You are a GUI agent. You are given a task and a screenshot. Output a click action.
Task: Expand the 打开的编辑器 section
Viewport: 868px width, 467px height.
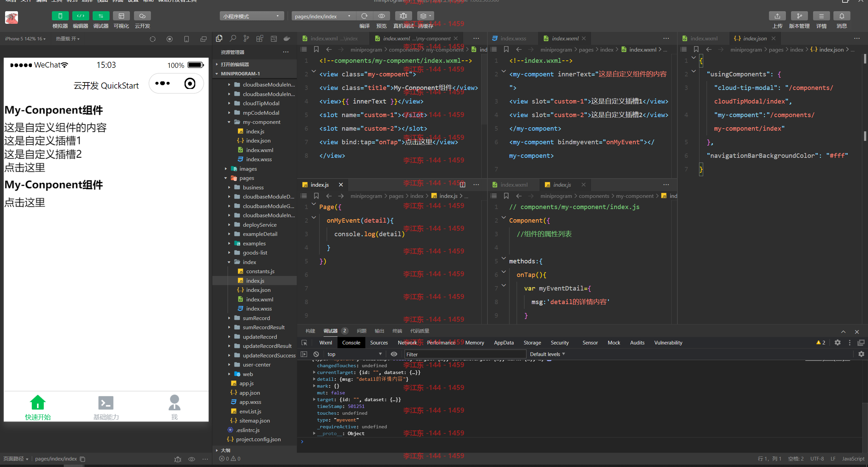pyautogui.click(x=255, y=64)
